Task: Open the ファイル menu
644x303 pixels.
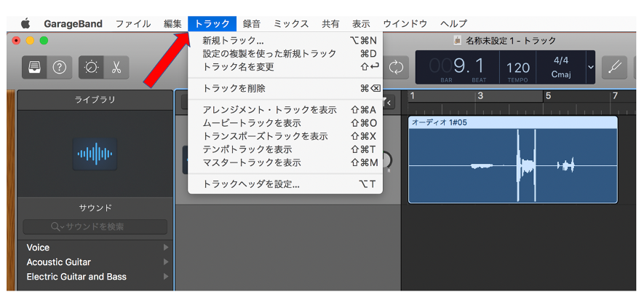Action: [x=132, y=24]
